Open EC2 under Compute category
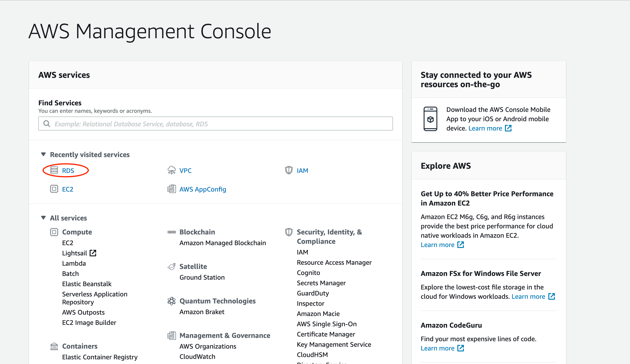Screen dimensions: 630x364 pyautogui.click(x=68, y=243)
